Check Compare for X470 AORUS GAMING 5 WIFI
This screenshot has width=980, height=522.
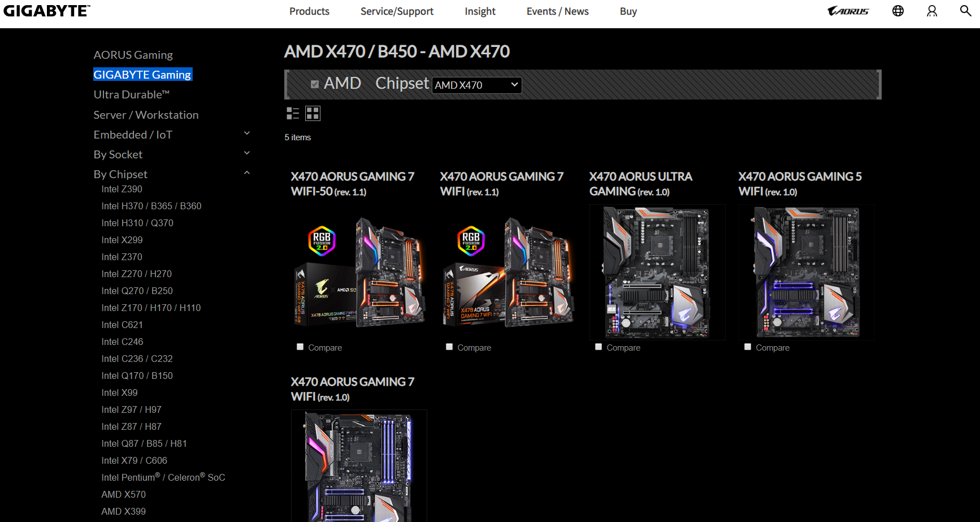(x=748, y=347)
